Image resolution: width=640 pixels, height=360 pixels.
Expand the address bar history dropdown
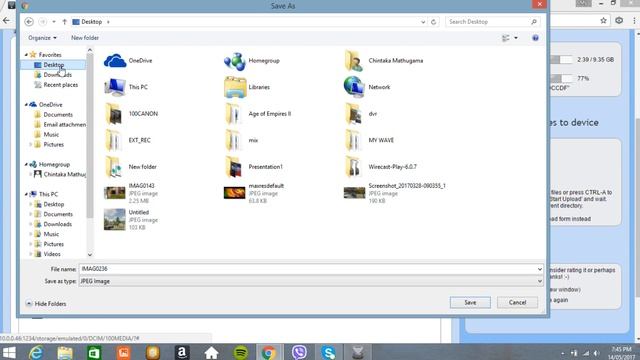(x=423, y=22)
